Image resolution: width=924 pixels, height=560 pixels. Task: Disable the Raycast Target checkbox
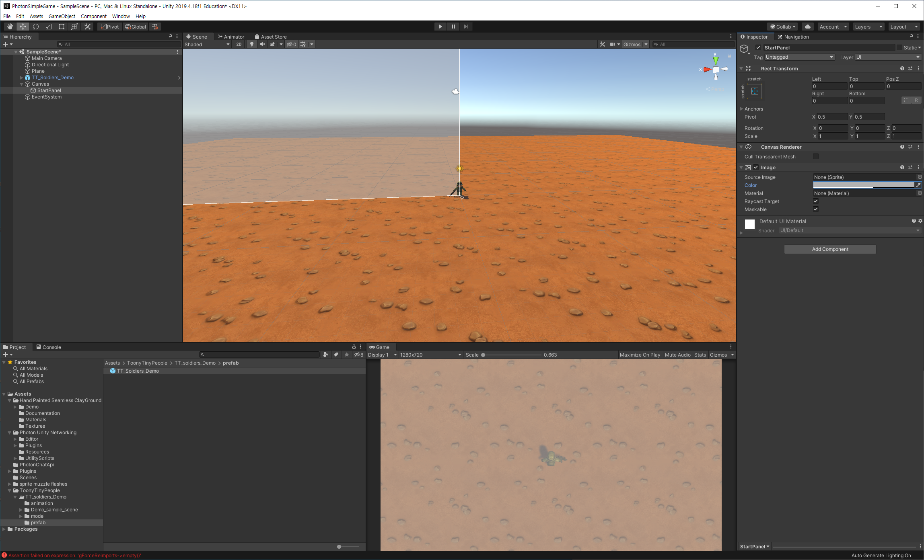coord(816,201)
